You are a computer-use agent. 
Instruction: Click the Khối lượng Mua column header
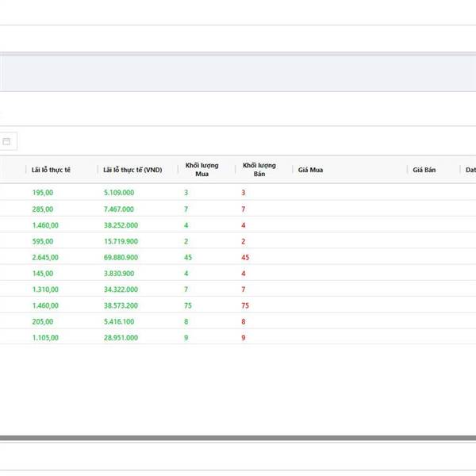[196, 169]
